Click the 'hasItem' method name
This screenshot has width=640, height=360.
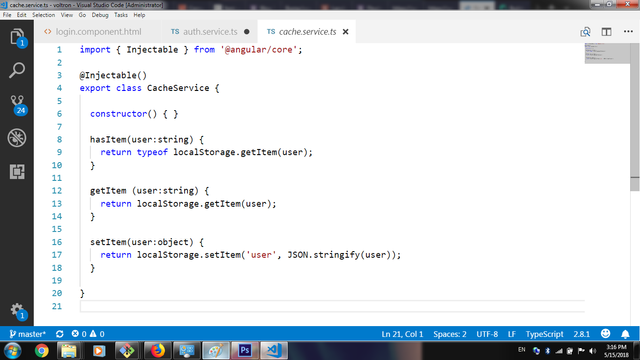coord(108,140)
